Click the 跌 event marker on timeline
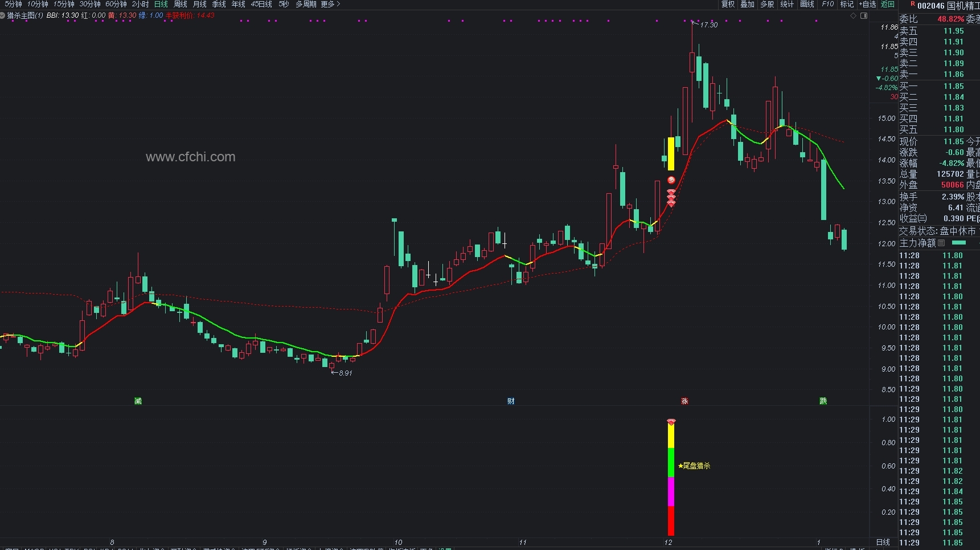Image resolution: width=980 pixels, height=550 pixels. click(x=823, y=401)
